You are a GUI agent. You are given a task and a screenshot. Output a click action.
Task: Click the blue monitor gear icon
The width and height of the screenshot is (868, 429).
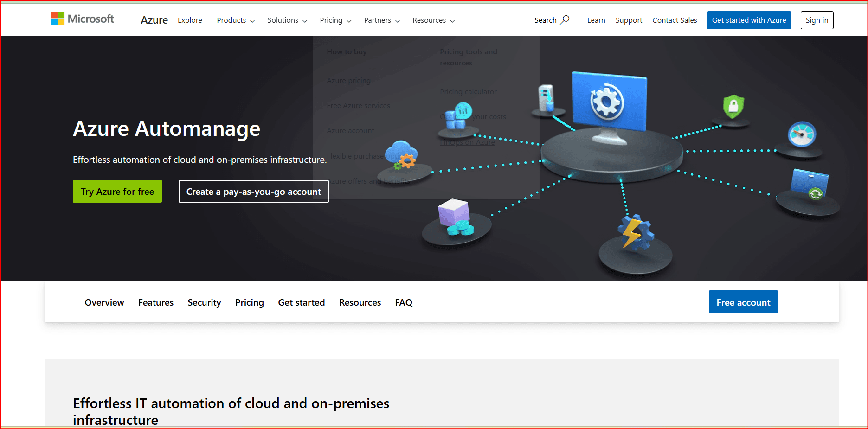click(608, 102)
